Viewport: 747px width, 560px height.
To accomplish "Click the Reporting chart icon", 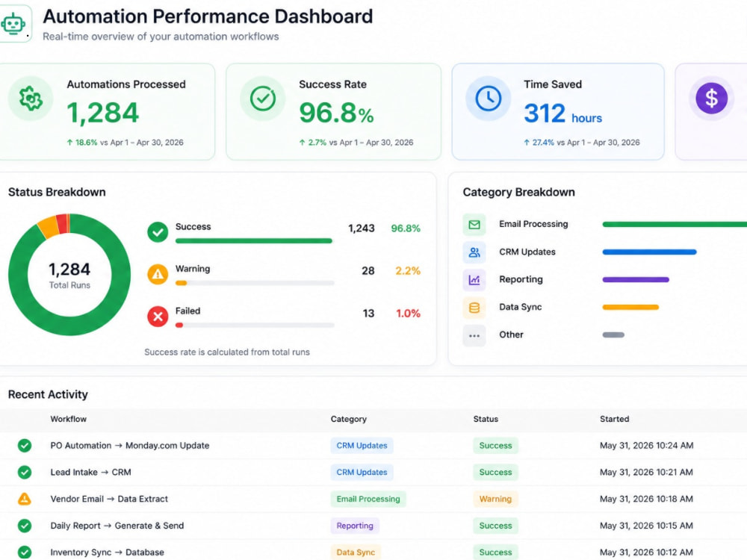I will (474, 280).
